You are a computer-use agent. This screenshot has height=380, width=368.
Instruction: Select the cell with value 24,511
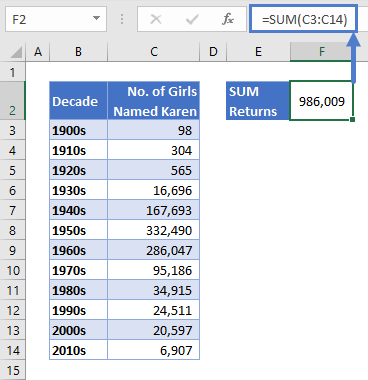(x=154, y=310)
